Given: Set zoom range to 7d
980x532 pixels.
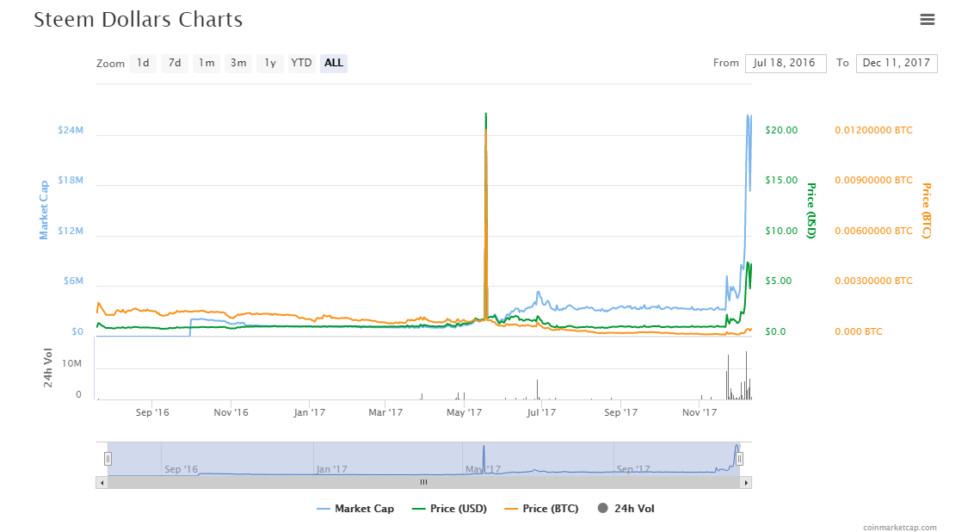Looking at the screenshot, I should 175,63.
